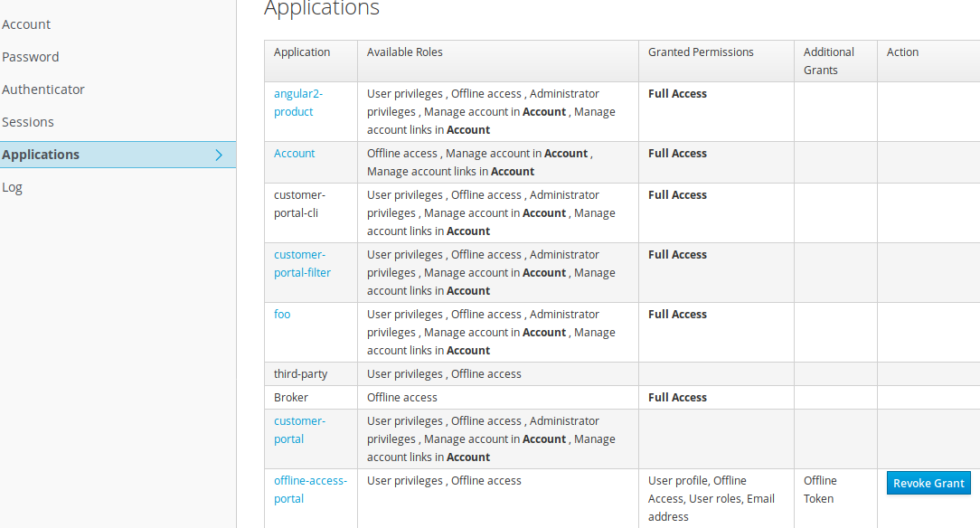Go to the Password page
This screenshot has height=528, width=980.
click(x=30, y=57)
